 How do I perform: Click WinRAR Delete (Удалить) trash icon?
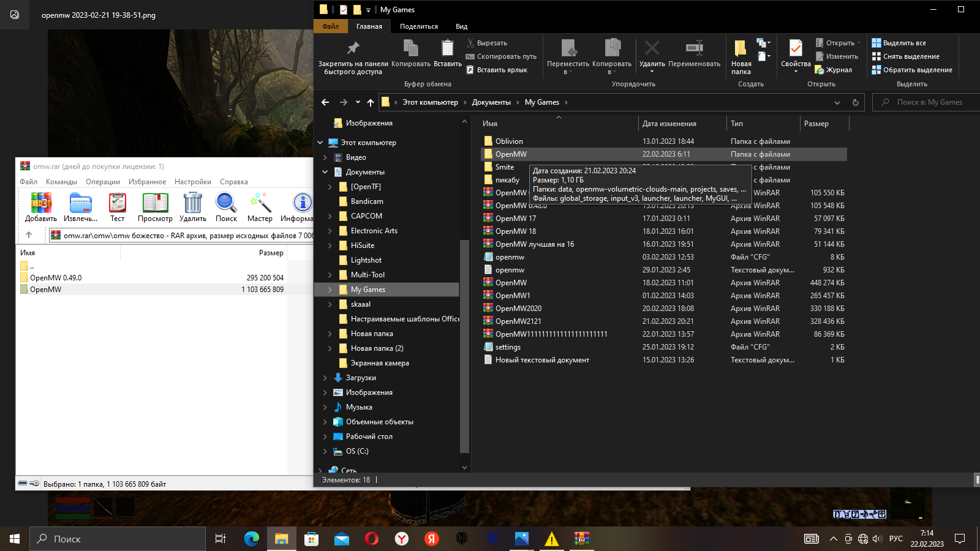click(192, 207)
